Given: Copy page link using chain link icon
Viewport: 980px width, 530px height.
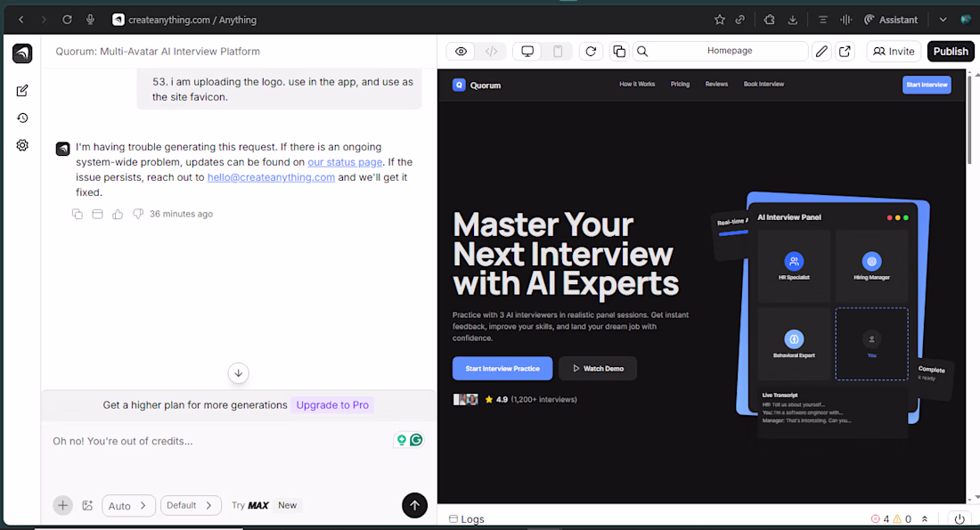Looking at the screenshot, I should [x=740, y=20].
